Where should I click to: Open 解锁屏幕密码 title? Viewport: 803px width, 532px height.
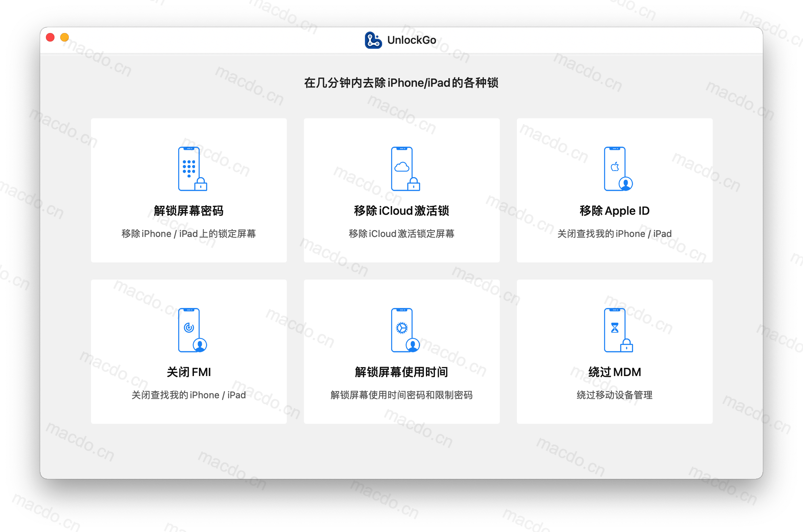(189, 211)
